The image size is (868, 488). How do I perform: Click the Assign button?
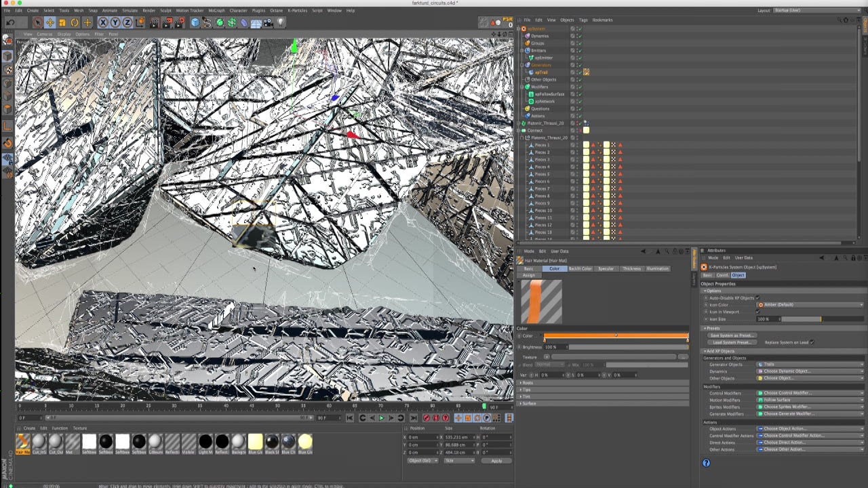point(528,275)
